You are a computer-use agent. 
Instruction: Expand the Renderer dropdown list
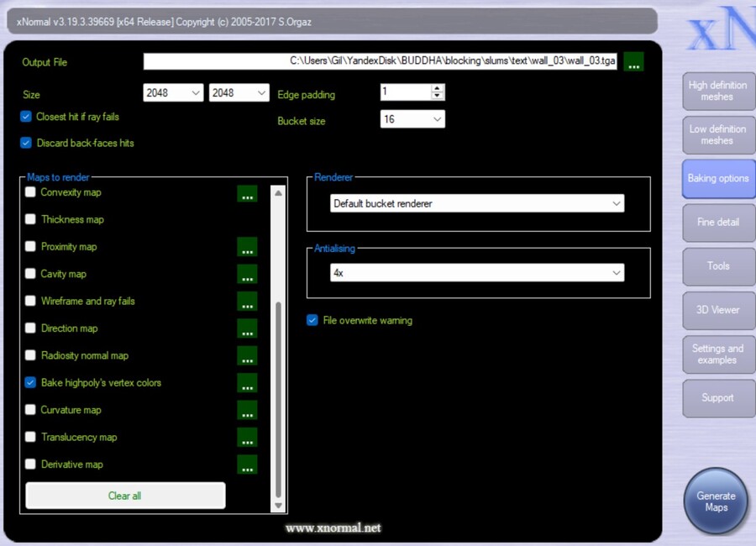click(x=477, y=203)
